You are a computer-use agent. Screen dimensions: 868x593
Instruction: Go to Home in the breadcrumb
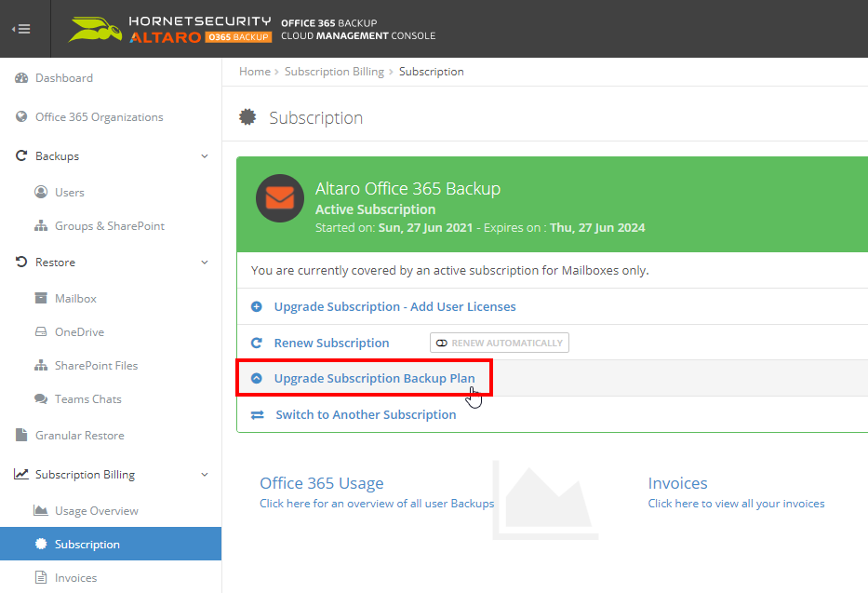(254, 72)
